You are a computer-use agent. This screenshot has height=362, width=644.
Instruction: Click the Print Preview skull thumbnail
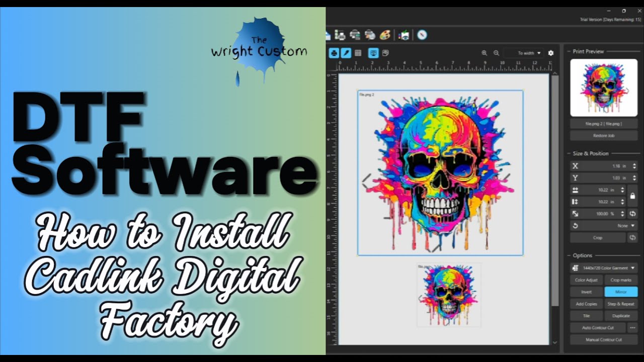(x=604, y=87)
